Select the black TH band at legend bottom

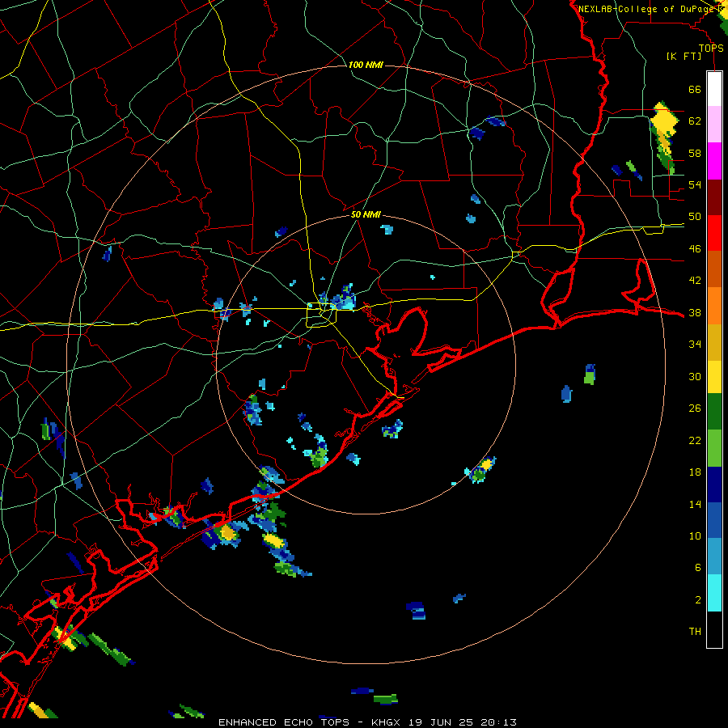click(x=714, y=629)
